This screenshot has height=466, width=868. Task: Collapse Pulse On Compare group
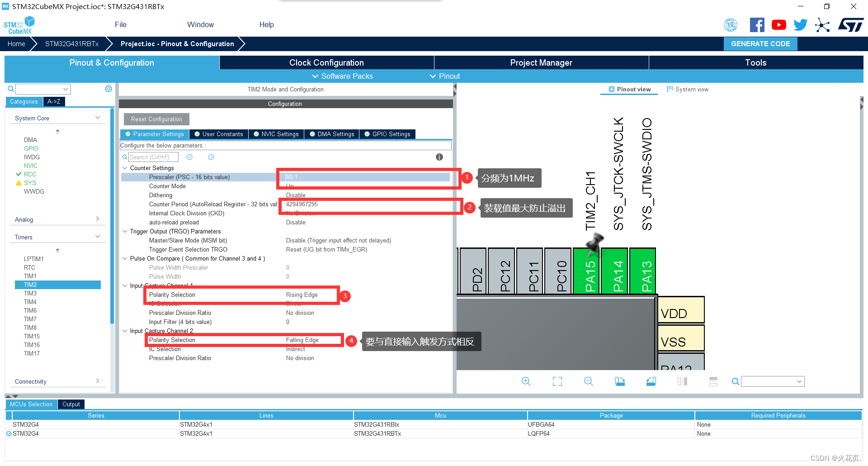point(125,258)
